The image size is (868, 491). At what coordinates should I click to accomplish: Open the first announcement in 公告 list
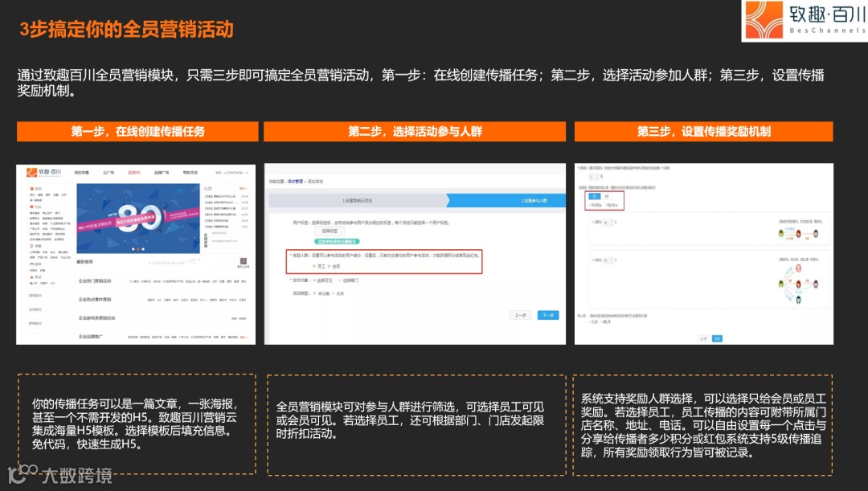point(227,196)
